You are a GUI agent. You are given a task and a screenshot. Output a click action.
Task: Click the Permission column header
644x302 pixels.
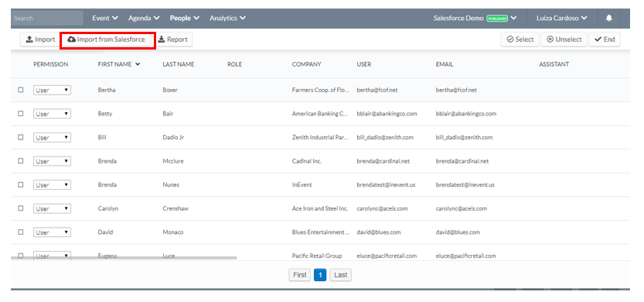coord(50,64)
